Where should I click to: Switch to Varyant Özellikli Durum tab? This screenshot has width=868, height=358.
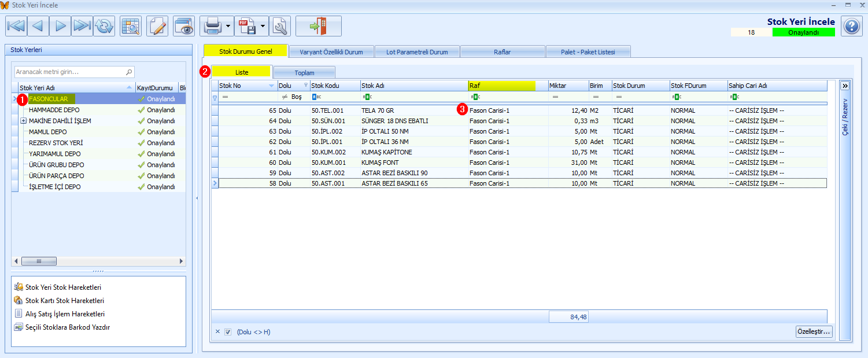(331, 51)
